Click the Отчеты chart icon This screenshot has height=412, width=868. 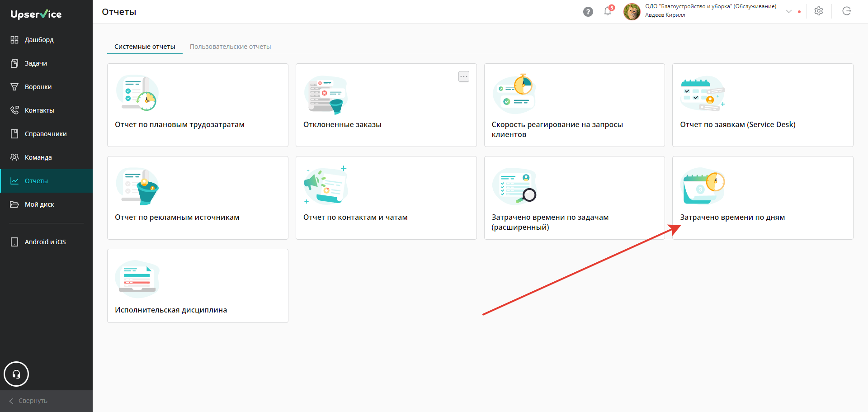pyautogui.click(x=14, y=181)
